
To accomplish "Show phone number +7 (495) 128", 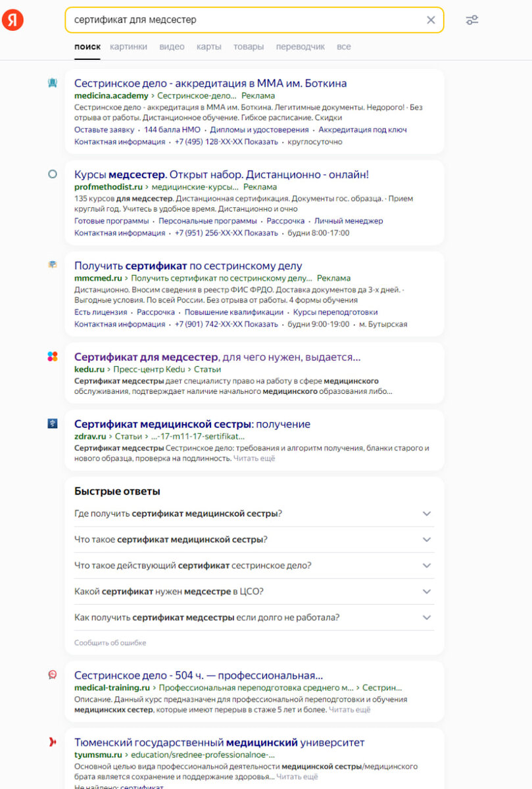I will (x=226, y=141).
